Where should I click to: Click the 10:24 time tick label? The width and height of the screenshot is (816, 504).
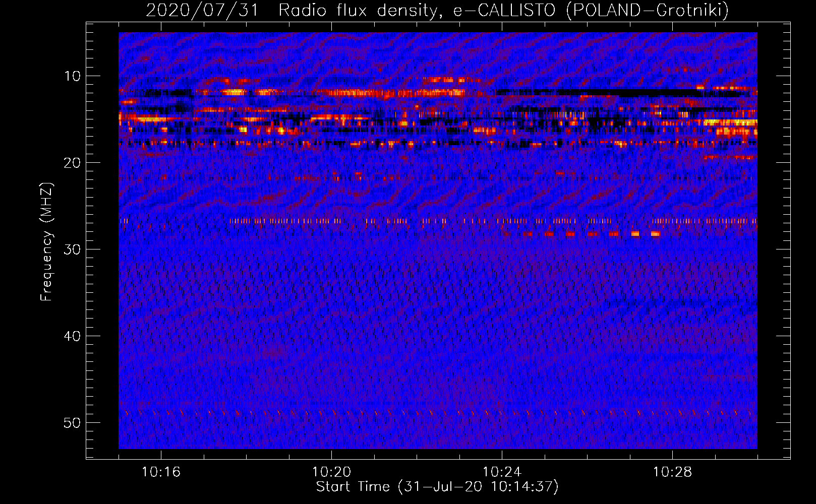coord(502,472)
